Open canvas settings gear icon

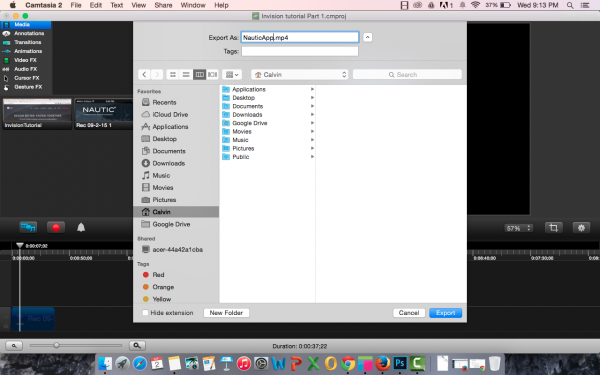click(x=581, y=228)
